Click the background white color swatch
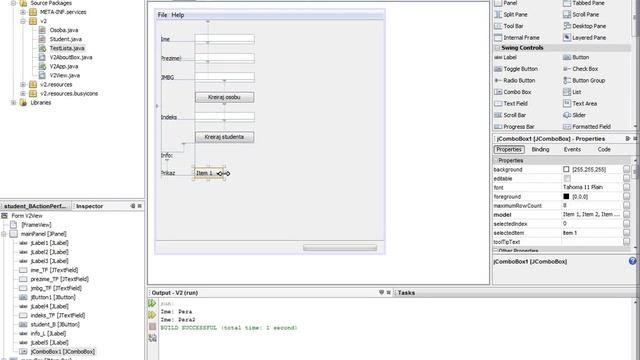The width and height of the screenshot is (640, 360). pos(566,169)
